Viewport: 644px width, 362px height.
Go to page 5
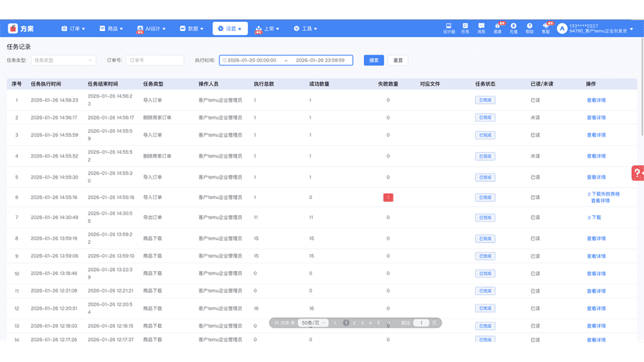coord(378,323)
